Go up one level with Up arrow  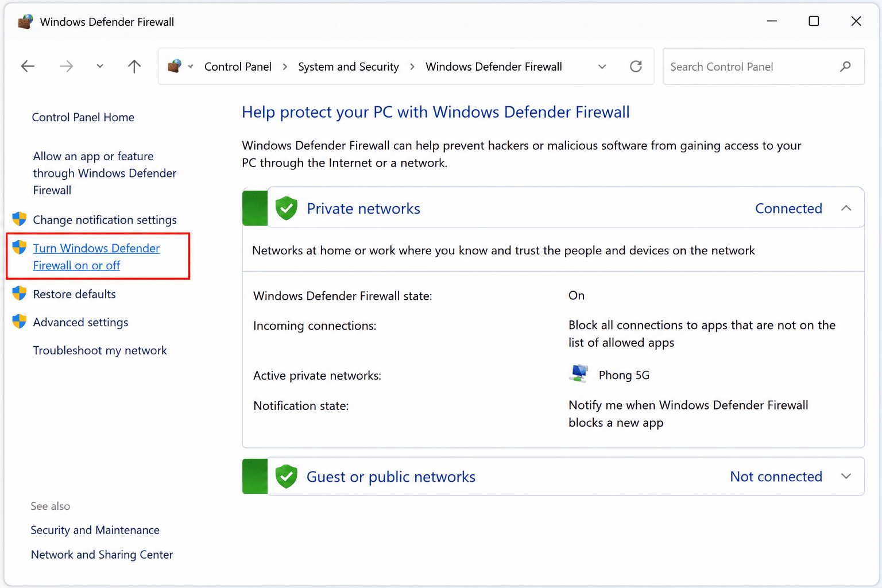(134, 67)
